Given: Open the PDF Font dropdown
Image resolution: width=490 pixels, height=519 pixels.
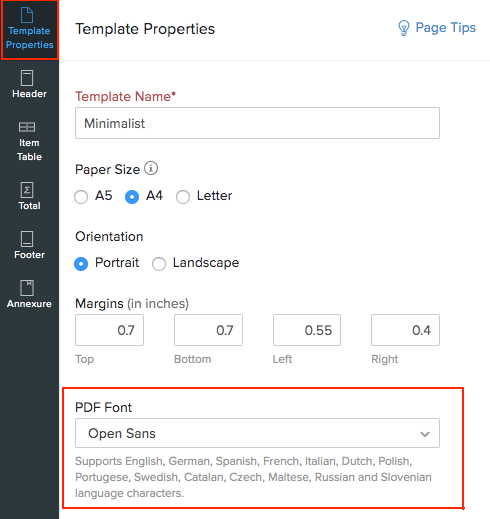Looking at the screenshot, I should click(257, 433).
